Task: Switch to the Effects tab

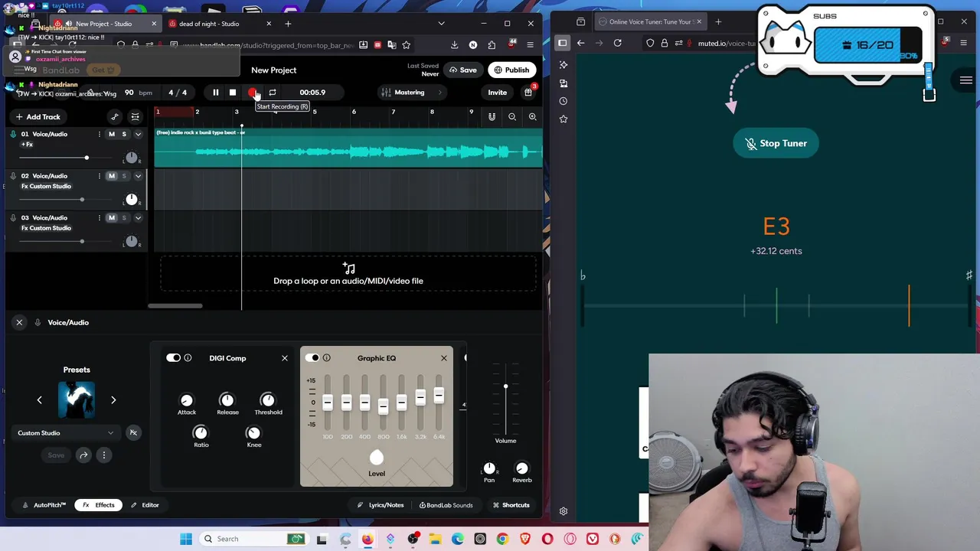Action: (100, 505)
